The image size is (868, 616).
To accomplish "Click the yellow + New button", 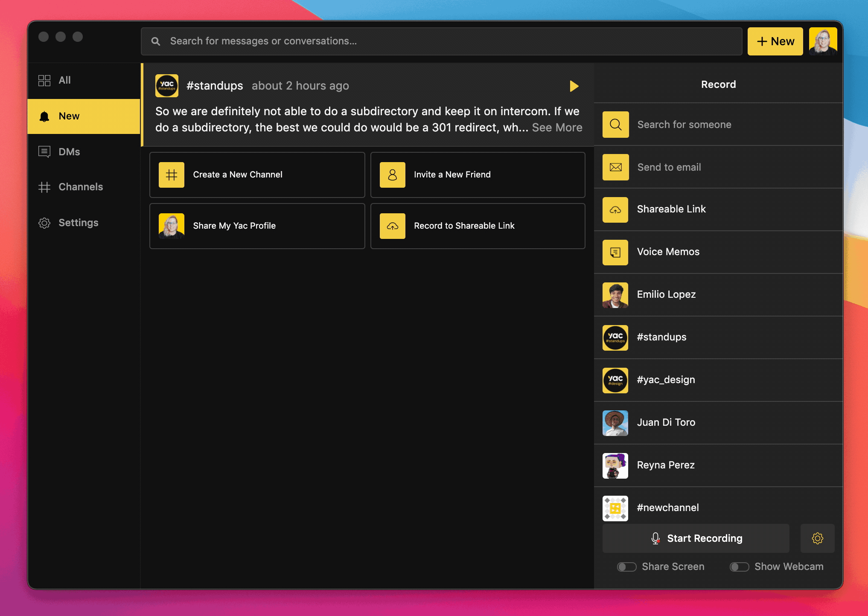I will coord(775,41).
